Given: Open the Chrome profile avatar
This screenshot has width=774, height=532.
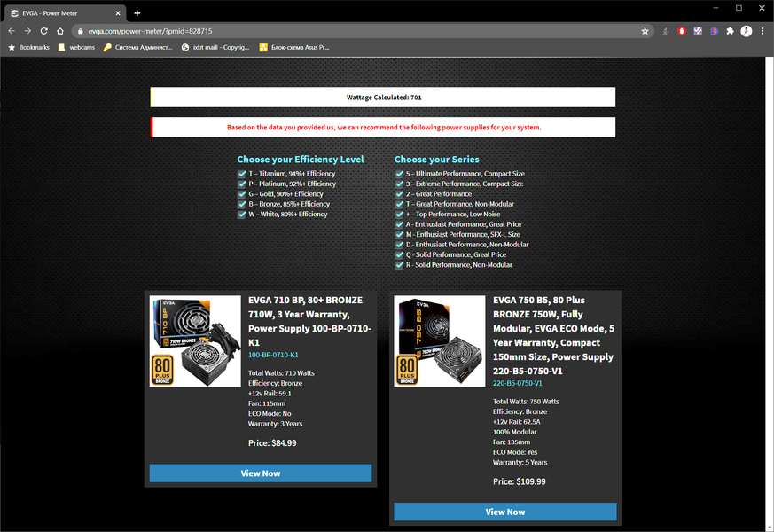Looking at the screenshot, I should [747, 31].
